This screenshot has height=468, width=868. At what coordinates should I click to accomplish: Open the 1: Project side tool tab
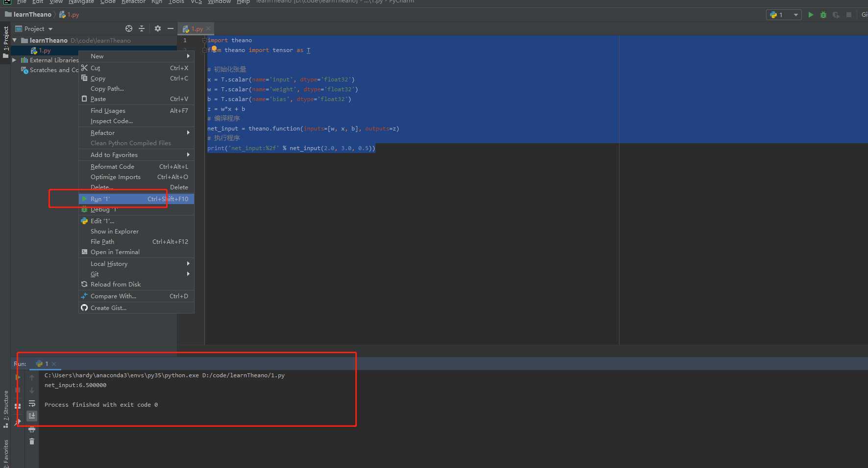6,42
